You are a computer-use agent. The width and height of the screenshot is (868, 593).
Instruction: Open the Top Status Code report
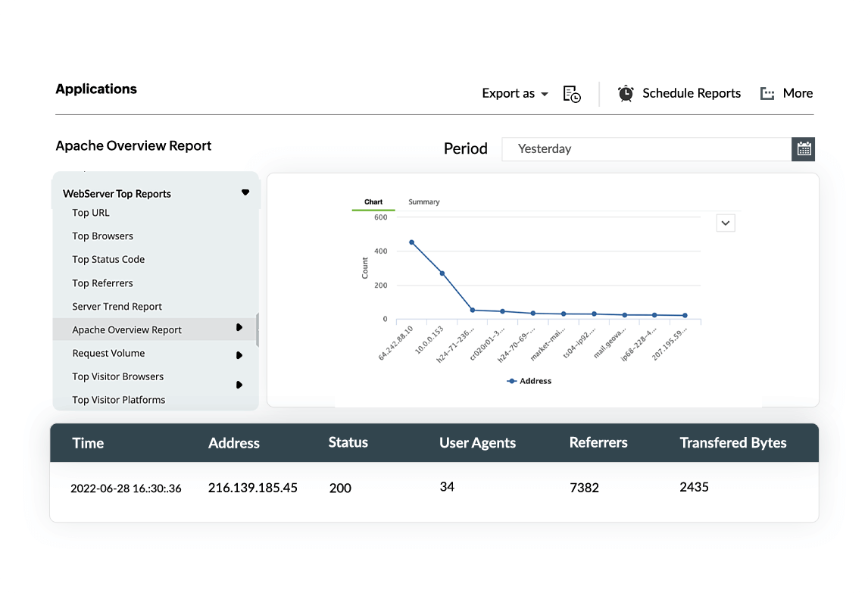click(x=108, y=260)
